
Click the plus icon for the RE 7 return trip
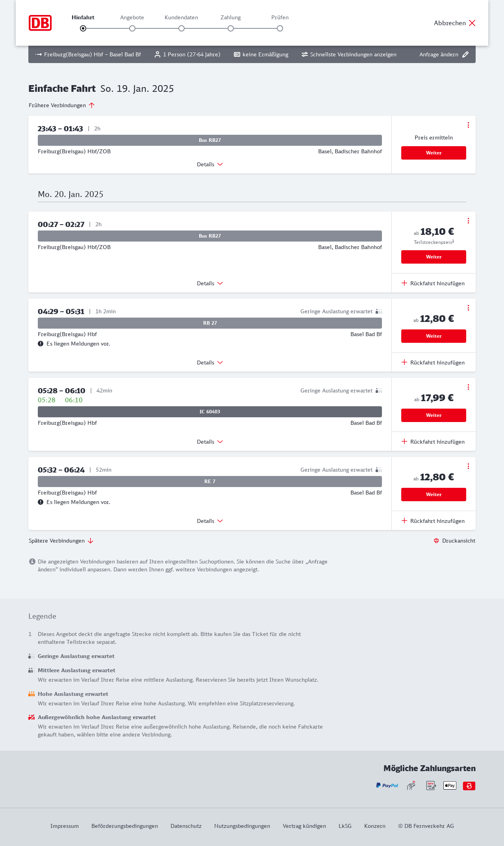point(404,521)
